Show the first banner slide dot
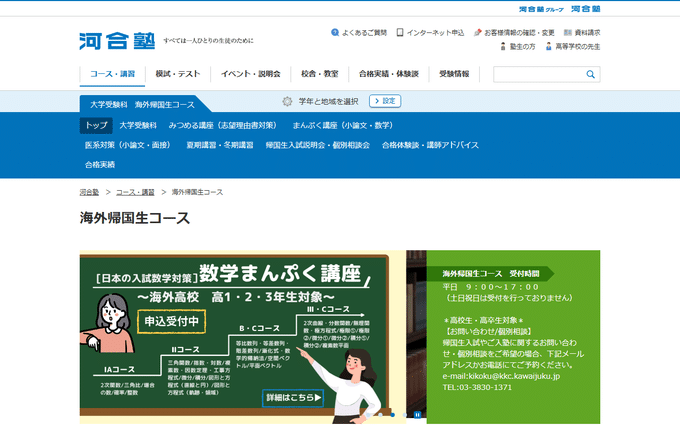The height and width of the screenshot is (425, 680). [368, 415]
